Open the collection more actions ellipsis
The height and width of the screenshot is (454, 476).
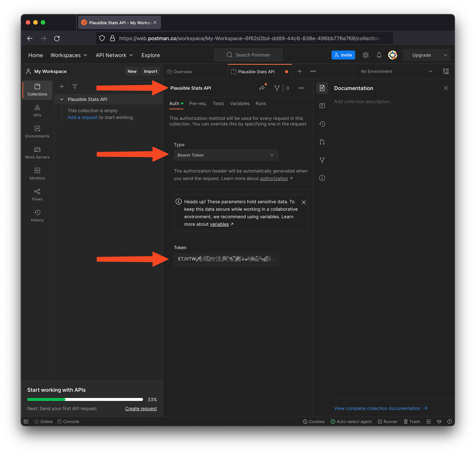coord(301,88)
